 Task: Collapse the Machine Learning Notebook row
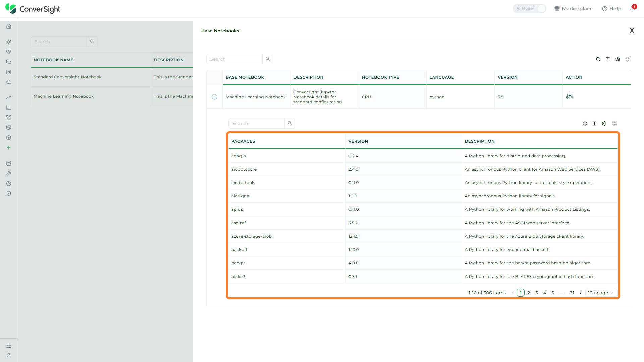(215, 97)
